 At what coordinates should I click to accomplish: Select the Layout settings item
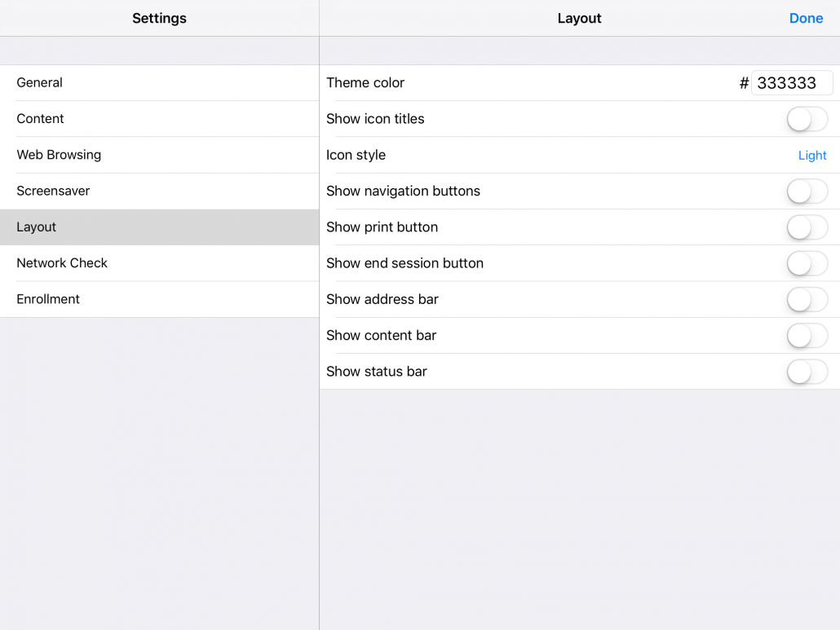click(x=160, y=227)
